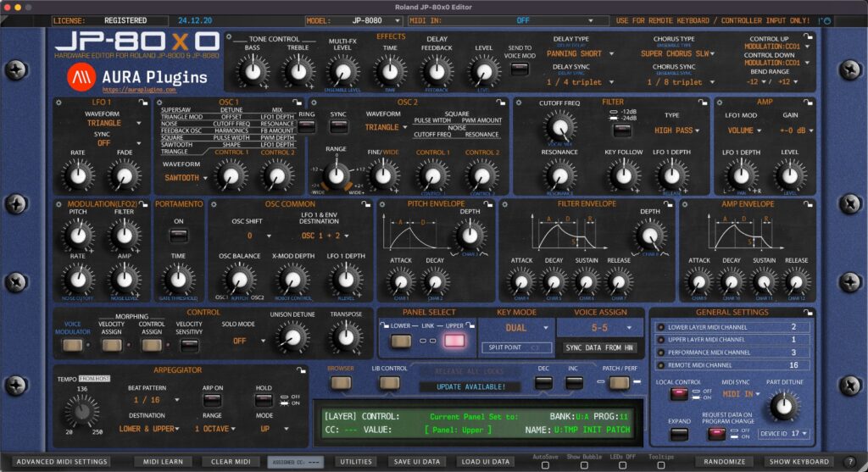
Task: Toggle the ARP ON switch
Action: (213, 399)
